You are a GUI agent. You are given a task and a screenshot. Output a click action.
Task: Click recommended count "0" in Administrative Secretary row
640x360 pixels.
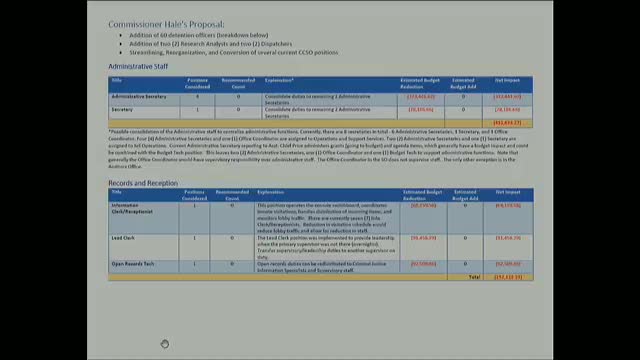coord(238,97)
